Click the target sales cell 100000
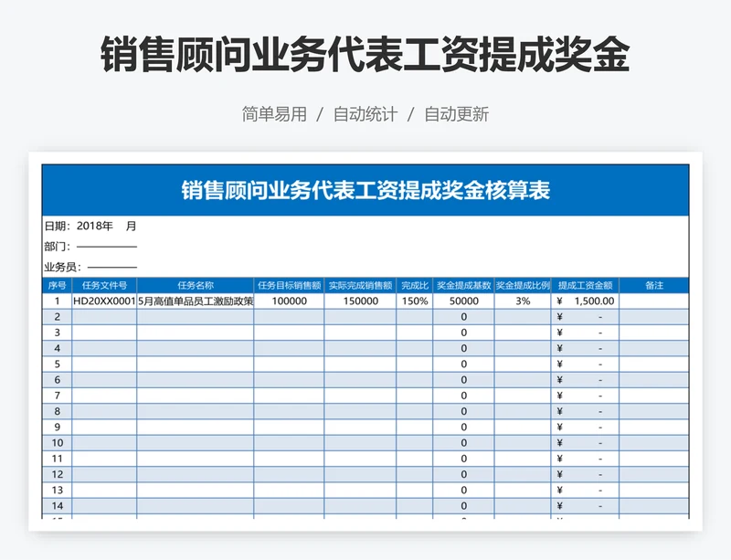The width and height of the screenshot is (731, 560). (289, 301)
